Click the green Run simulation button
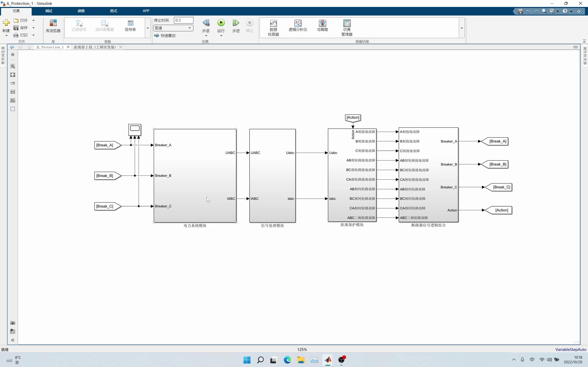The width and height of the screenshot is (588, 367). point(221,23)
